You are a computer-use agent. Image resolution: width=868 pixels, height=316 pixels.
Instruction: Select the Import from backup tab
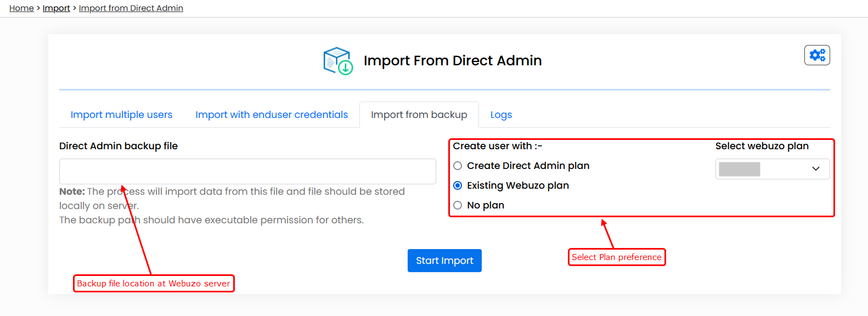coord(419,115)
